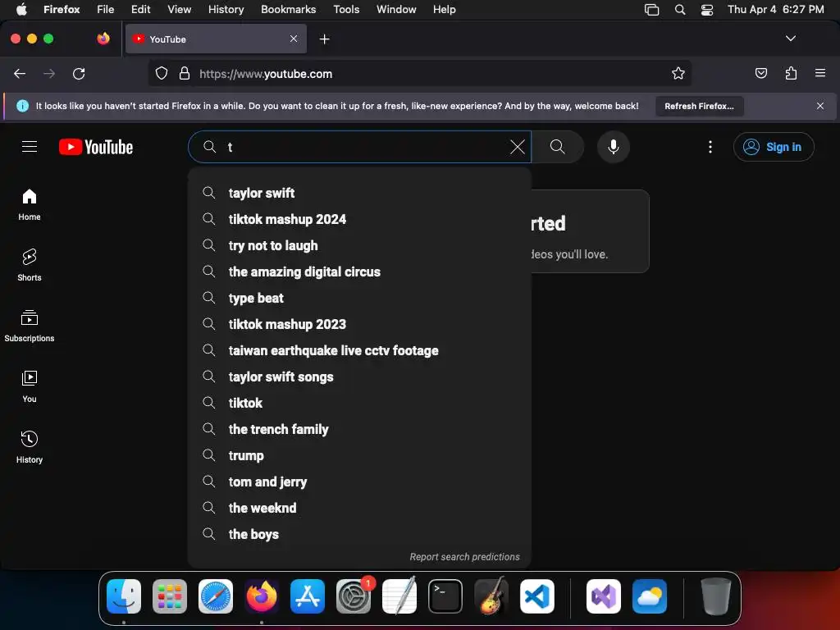Viewport: 840px width, 630px height.
Task: Open the tracking protection shield icon
Action: tap(162, 74)
